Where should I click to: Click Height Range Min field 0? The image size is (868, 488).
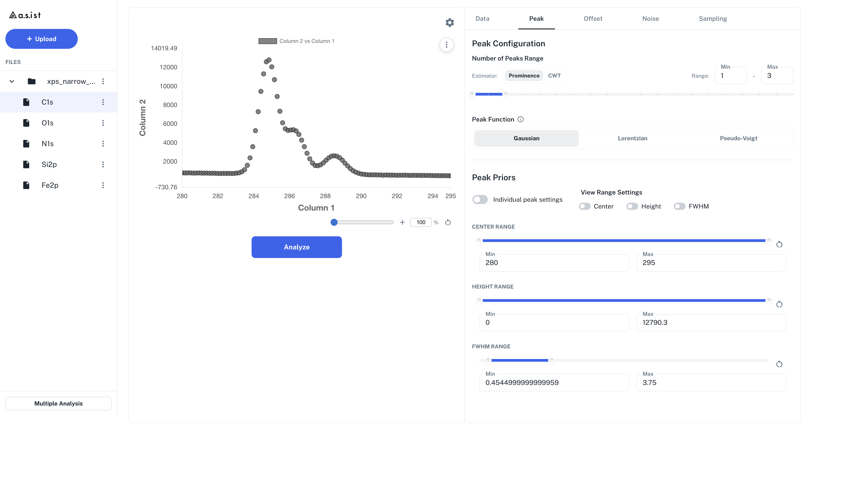click(554, 323)
